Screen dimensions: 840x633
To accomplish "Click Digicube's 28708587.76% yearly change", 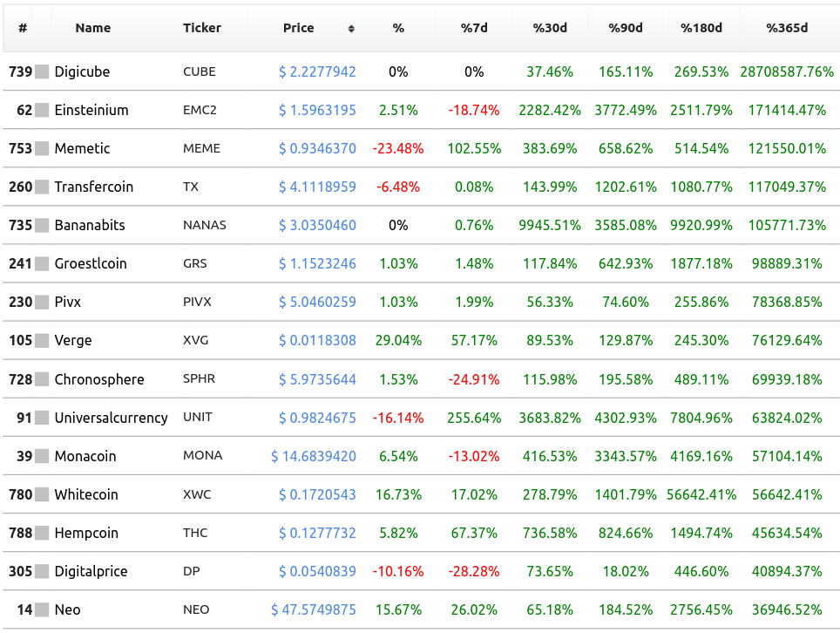I will [x=787, y=71].
